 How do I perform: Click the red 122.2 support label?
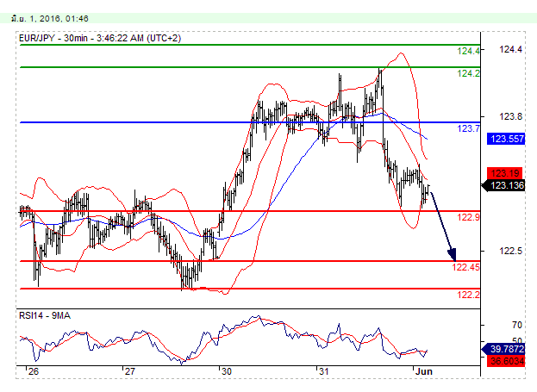(x=468, y=295)
